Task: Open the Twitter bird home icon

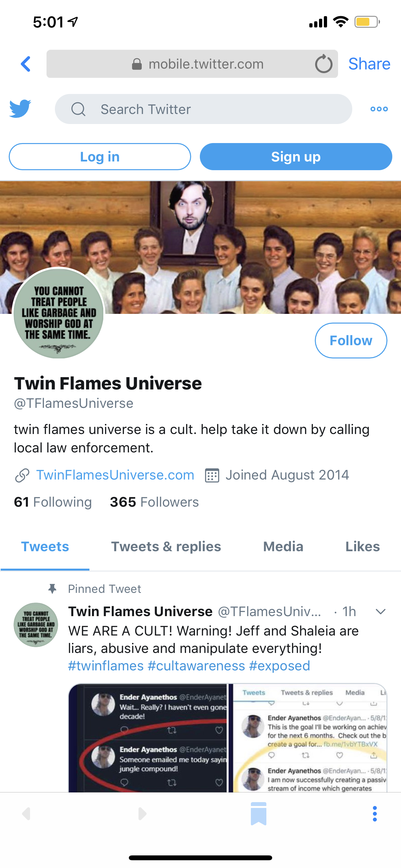Action: (20, 108)
